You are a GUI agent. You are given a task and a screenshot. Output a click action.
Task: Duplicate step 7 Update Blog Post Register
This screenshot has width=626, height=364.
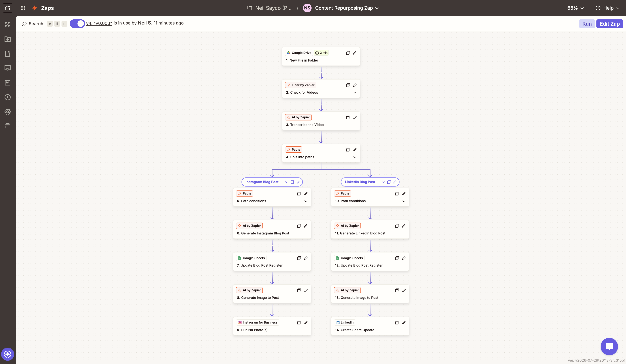pyautogui.click(x=299, y=258)
